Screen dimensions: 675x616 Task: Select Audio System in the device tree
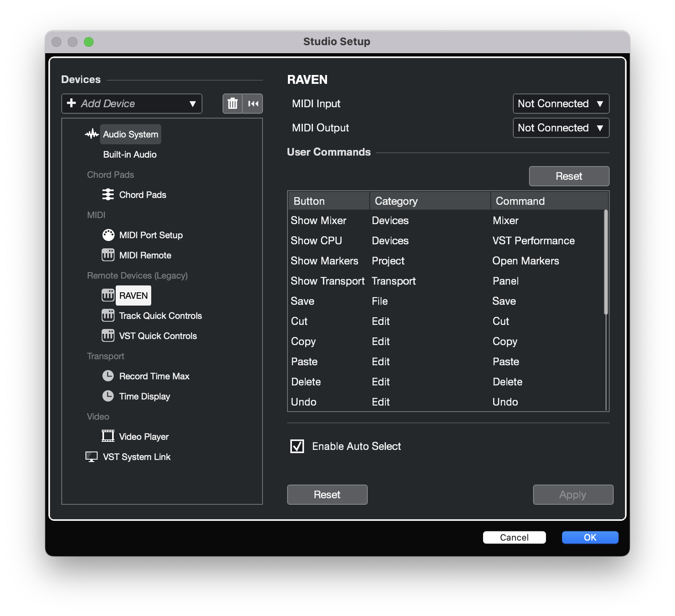click(x=131, y=134)
